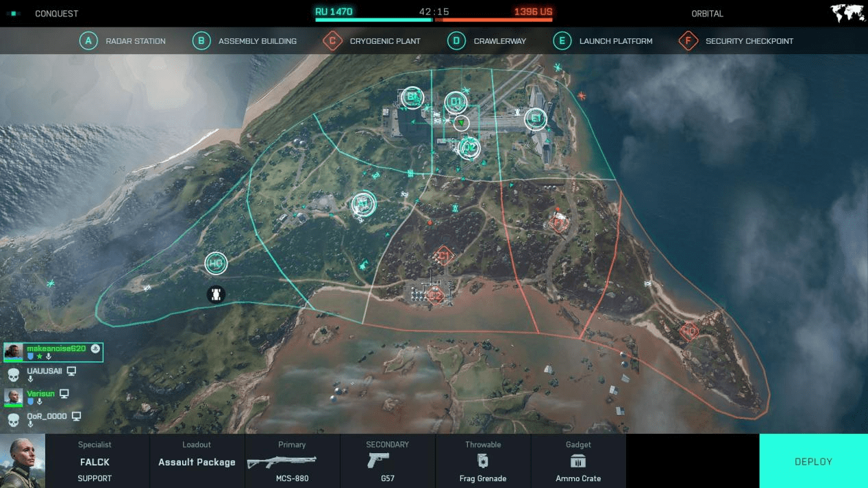Change Secondary weapon G57

[x=388, y=461]
